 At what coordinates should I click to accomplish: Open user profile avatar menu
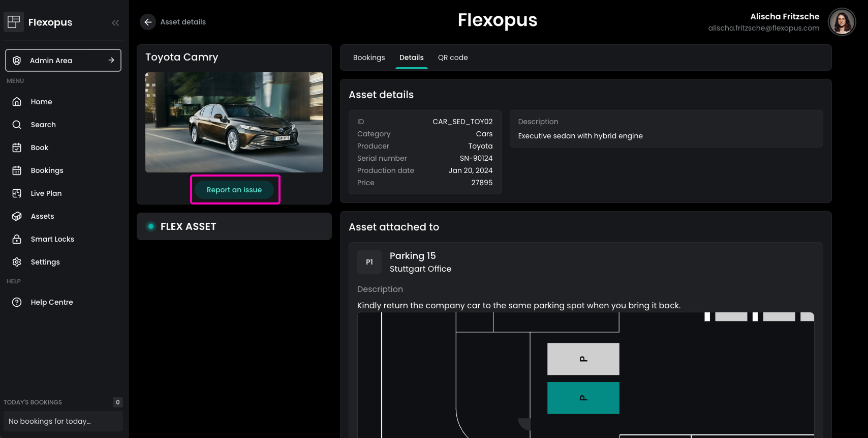coord(842,22)
